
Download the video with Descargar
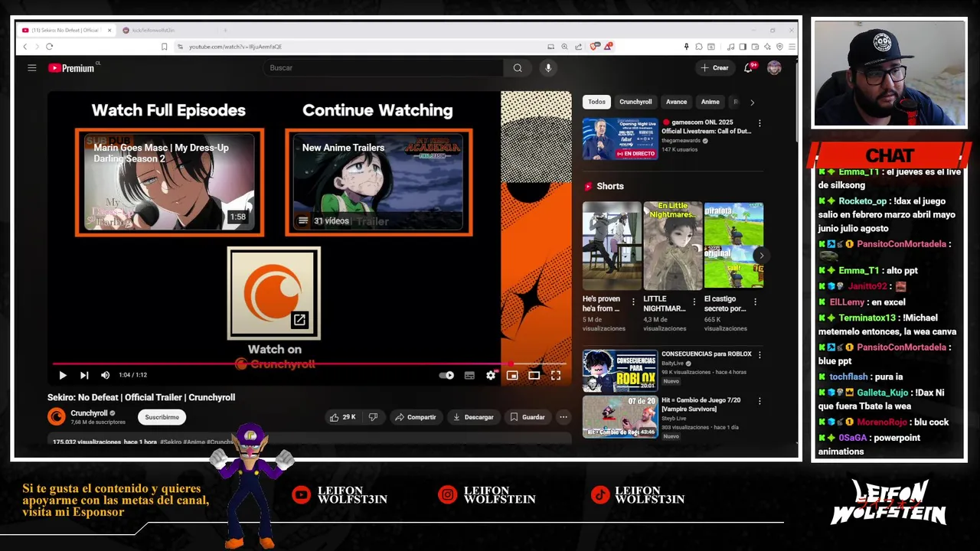473,417
